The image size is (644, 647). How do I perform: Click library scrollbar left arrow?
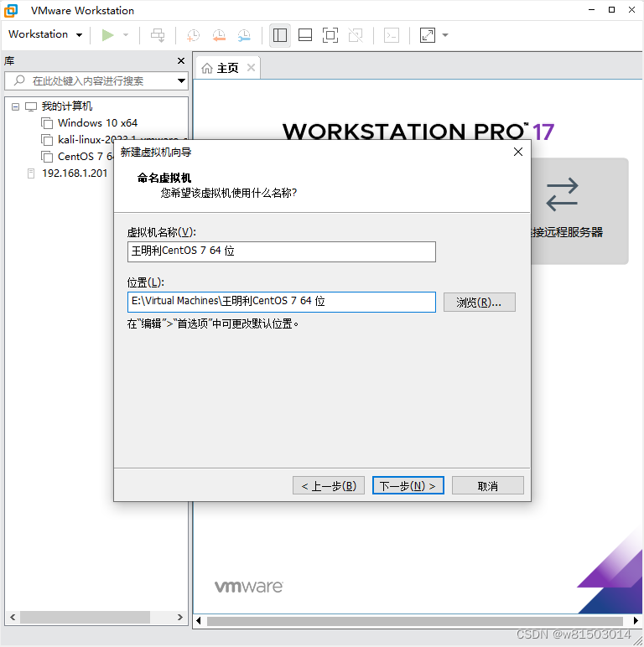click(x=13, y=618)
